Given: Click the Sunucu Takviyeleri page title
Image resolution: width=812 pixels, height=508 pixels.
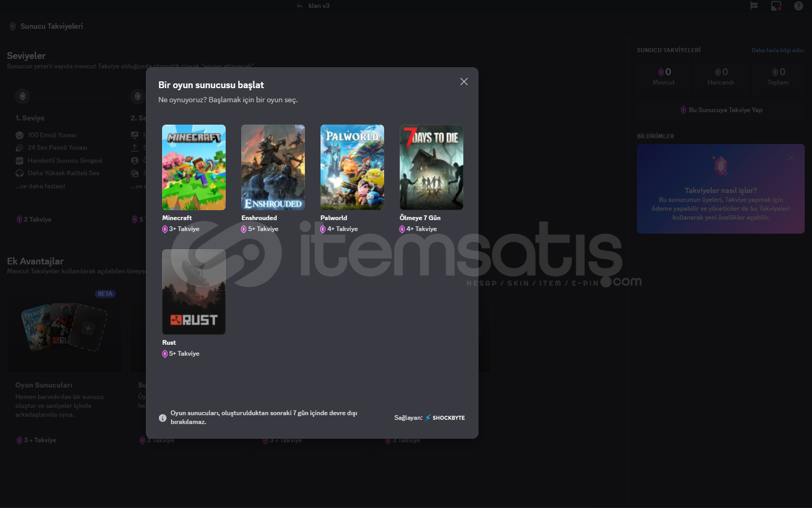Looking at the screenshot, I should tap(52, 26).
